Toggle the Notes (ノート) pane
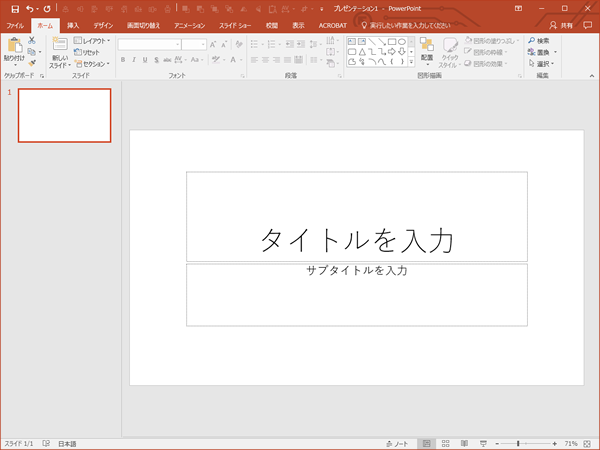The image size is (600, 450). [x=397, y=443]
